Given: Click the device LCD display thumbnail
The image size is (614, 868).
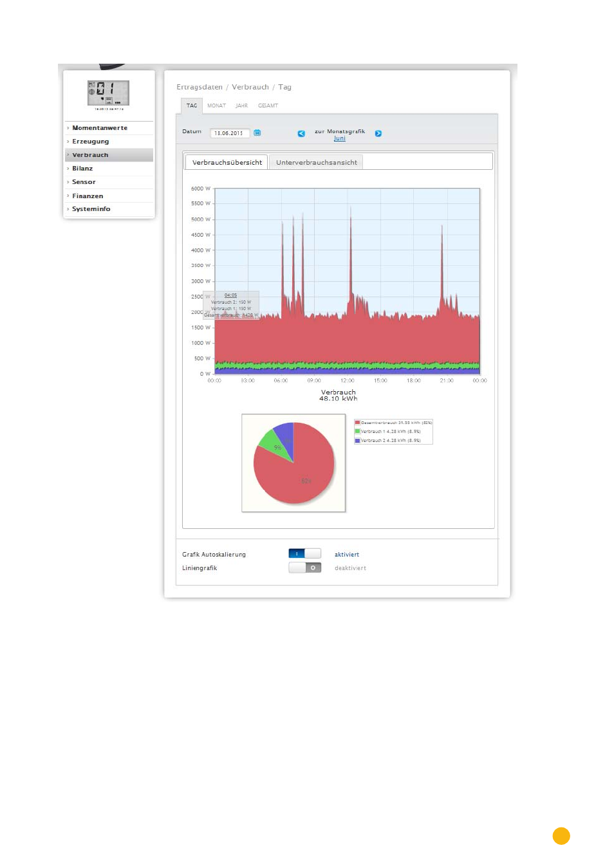Looking at the screenshot, I should tap(108, 93).
